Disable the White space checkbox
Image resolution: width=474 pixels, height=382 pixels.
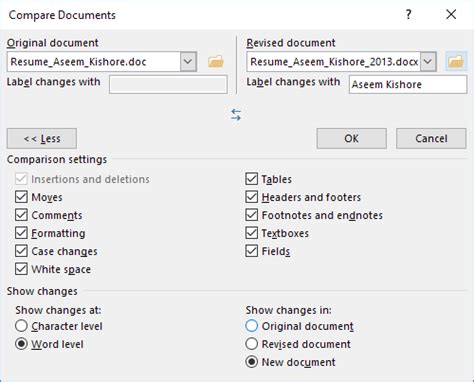click(21, 269)
